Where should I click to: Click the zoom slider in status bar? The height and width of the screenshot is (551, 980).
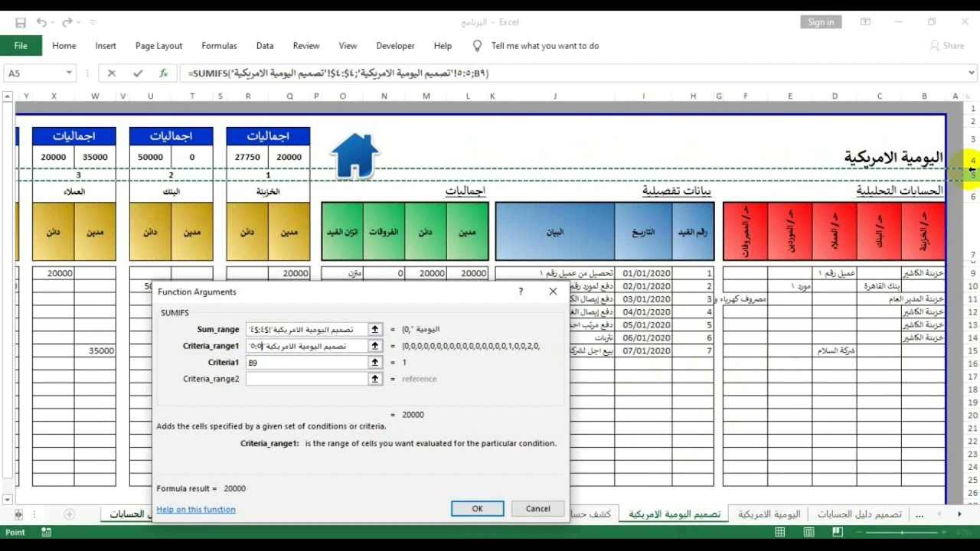click(902, 532)
